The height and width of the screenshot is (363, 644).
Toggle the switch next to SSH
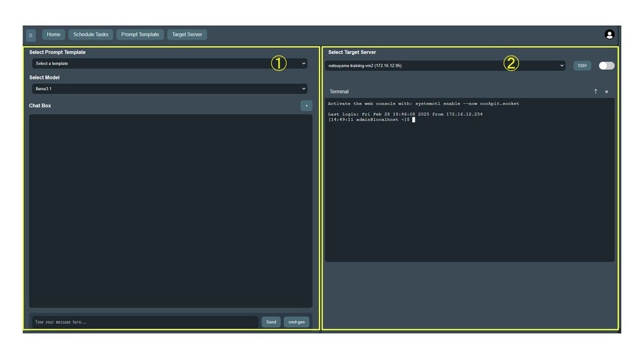[606, 66]
